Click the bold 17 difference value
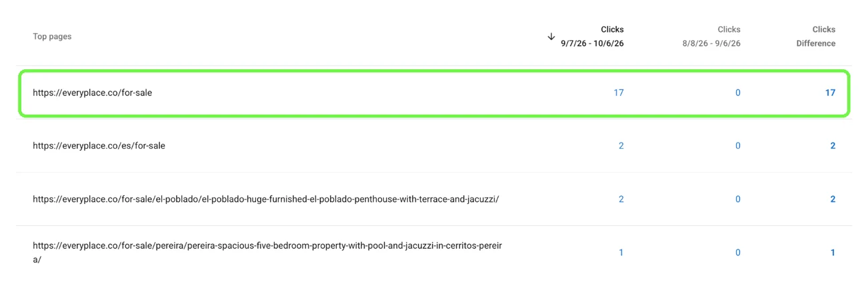 pos(830,93)
